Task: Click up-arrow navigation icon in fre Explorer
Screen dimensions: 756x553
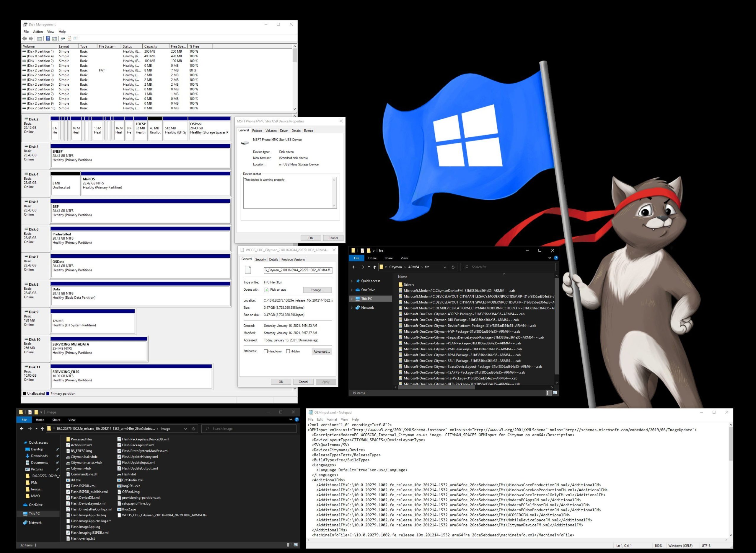Action: tap(374, 267)
